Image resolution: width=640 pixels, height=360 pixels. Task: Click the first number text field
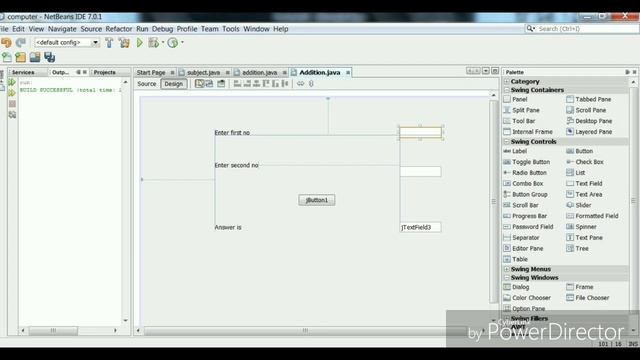click(420, 132)
